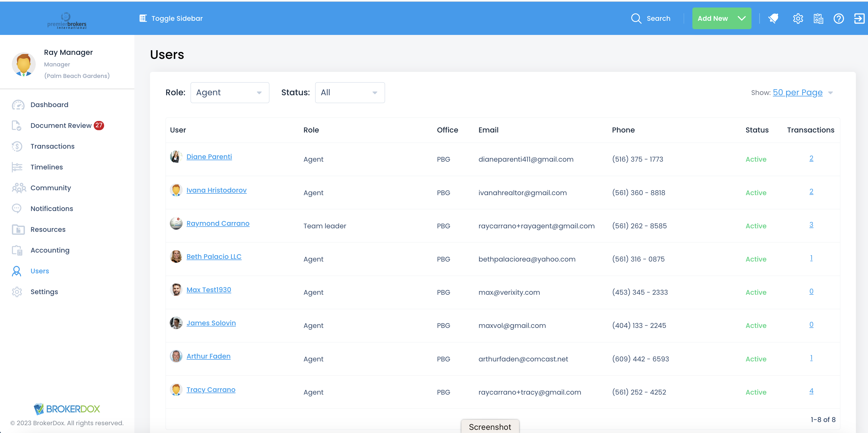Go to Community in sidebar menu

pyautogui.click(x=50, y=188)
